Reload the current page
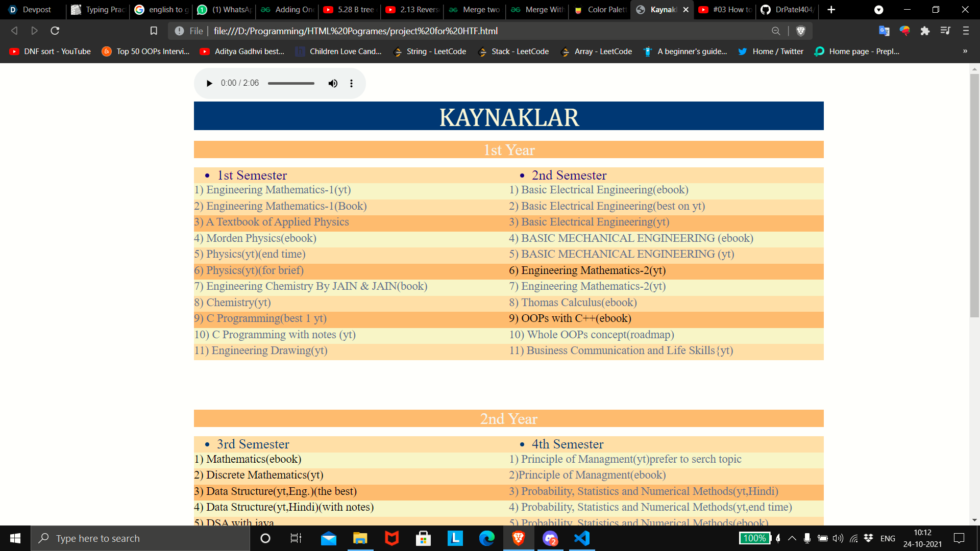This screenshot has height=551, width=980. click(55, 31)
